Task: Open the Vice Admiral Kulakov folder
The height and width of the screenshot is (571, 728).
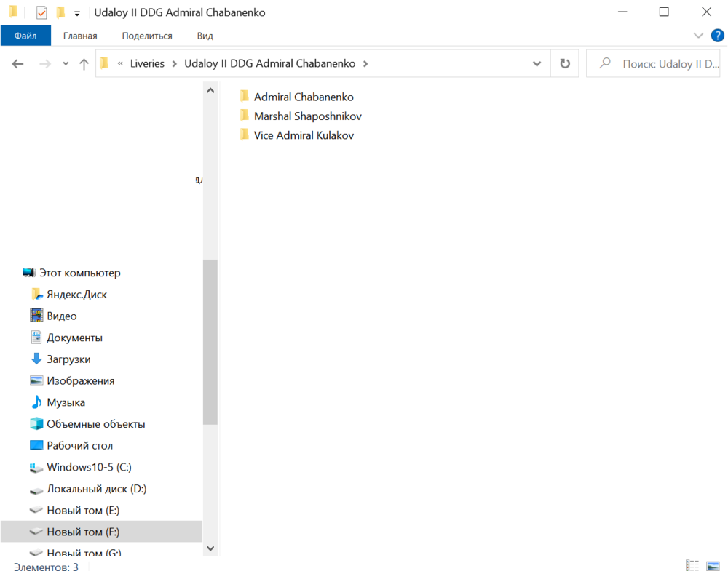Action: pos(297,135)
